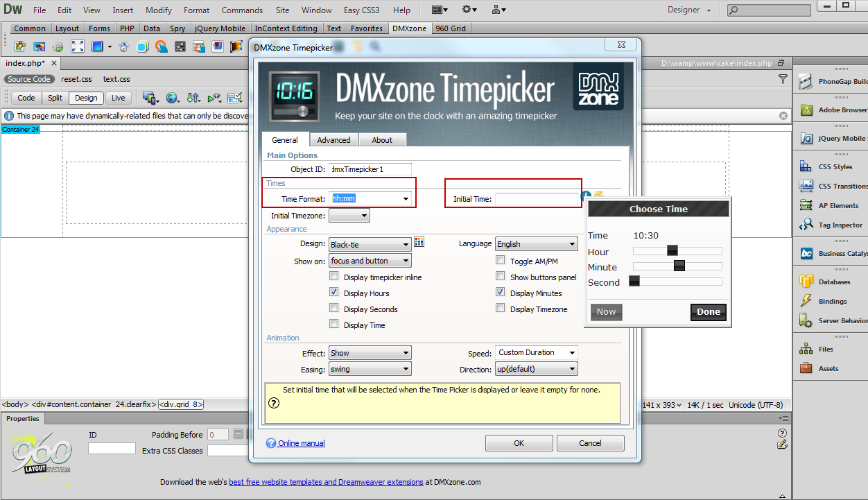Viewport: 868px width, 500px height.
Task: Open the jQuery Mobile Swatches panel
Action: (833, 139)
